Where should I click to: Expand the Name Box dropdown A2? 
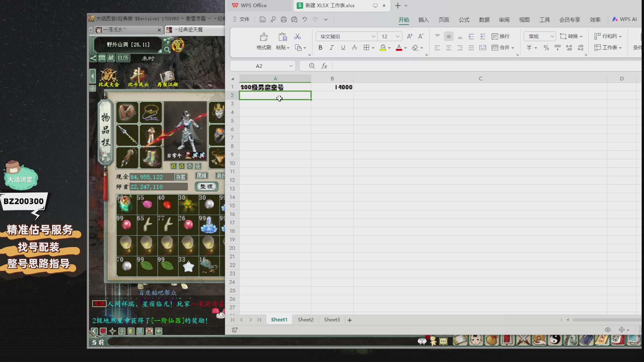[x=290, y=66]
